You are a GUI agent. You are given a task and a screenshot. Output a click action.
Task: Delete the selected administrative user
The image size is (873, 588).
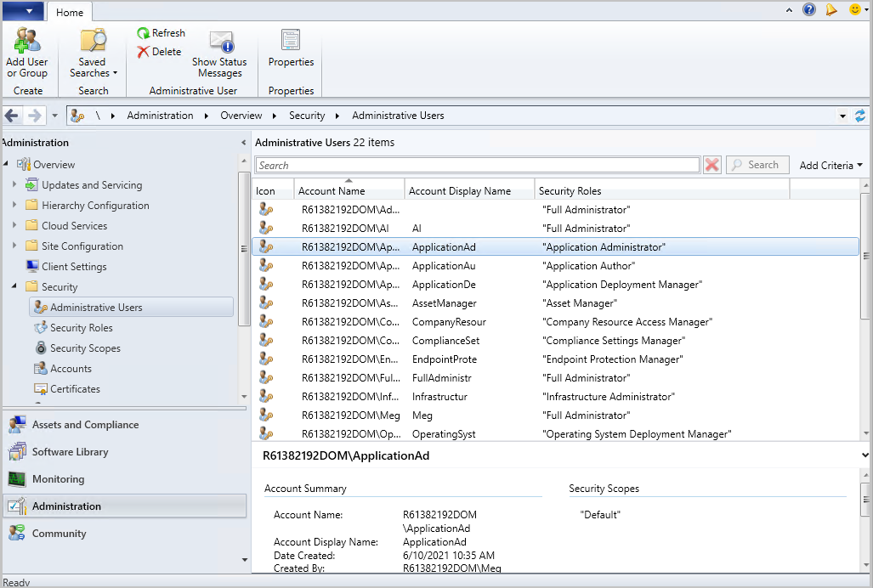159,52
